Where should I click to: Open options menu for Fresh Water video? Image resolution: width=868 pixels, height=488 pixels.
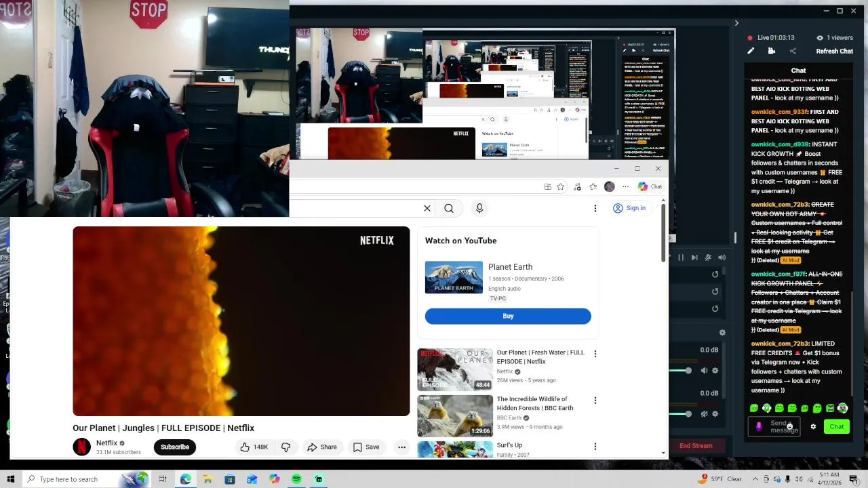pos(595,354)
